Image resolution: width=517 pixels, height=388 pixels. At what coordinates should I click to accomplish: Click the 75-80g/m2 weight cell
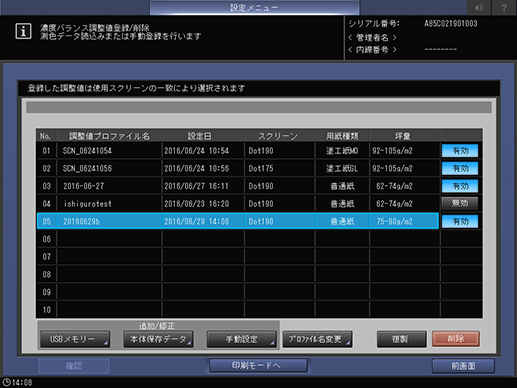pos(404,221)
